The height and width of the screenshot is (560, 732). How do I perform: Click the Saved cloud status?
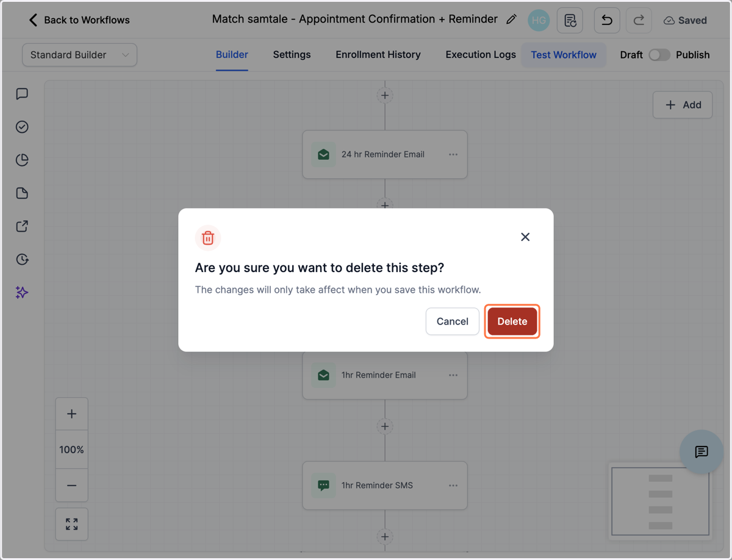pyautogui.click(x=685, y=20)
